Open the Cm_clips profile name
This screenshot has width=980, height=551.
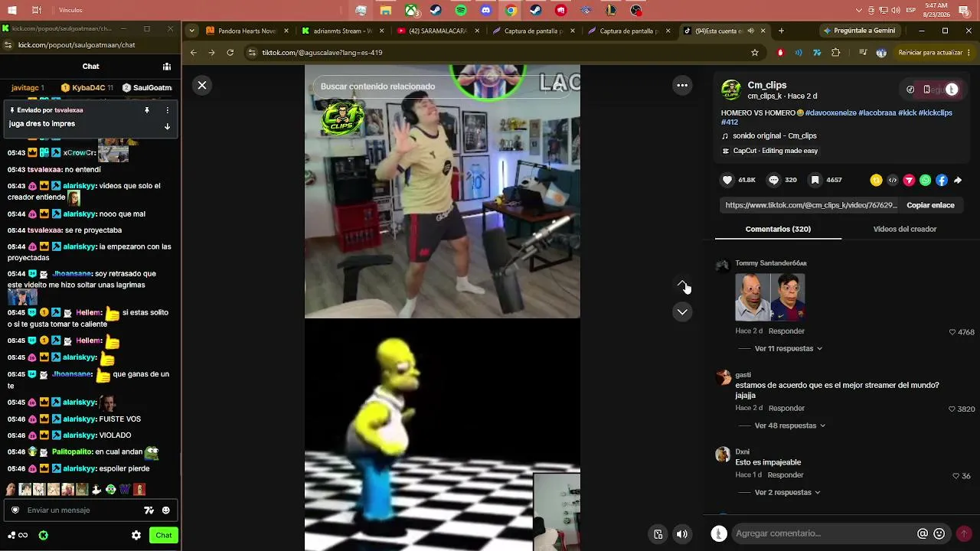(767, 85)
